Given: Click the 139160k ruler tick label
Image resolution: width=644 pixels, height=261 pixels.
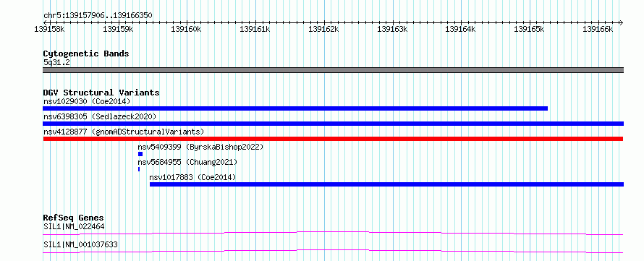Looking at the screenshot, I should pyautogui.click(x=187, y=29).
